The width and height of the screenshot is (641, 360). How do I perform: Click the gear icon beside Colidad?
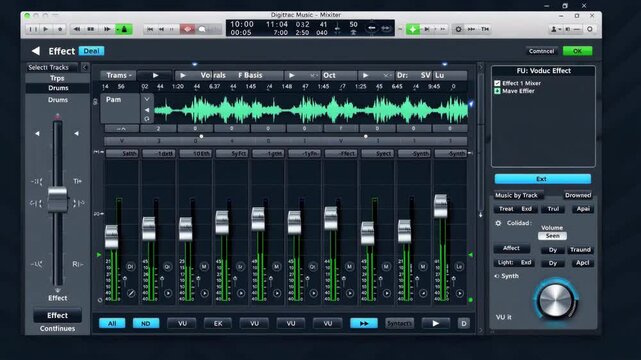(498, 223)
